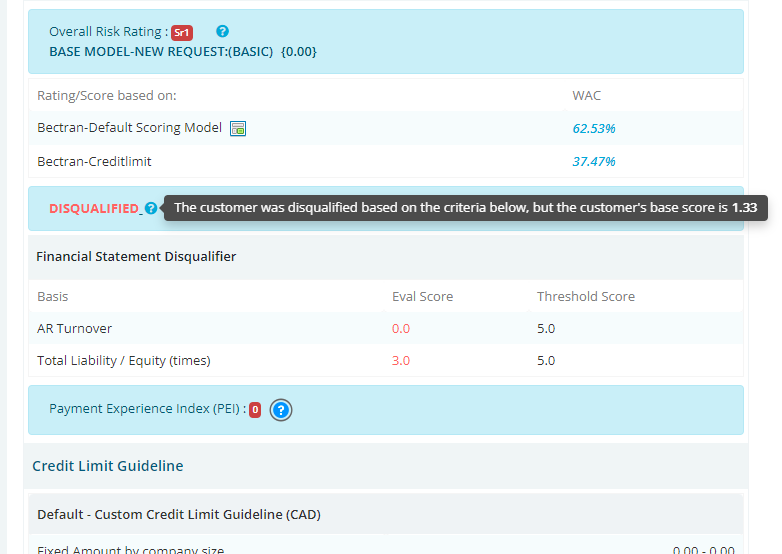
Task: Open the 37.47% WAC link
Action: click(x=593, y=162)
